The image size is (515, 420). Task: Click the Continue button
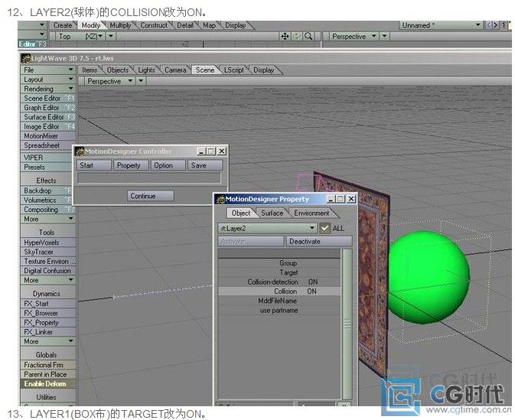click(150, 196)
